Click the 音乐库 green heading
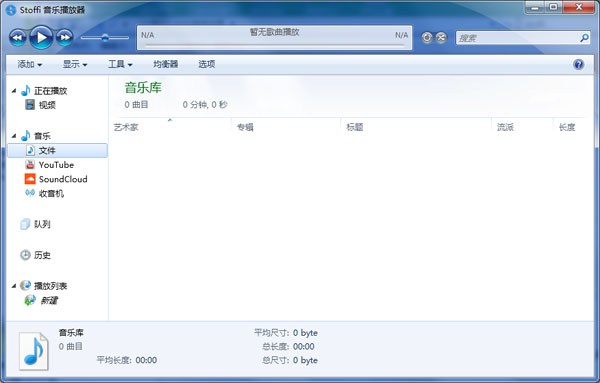 click(143, 88)
